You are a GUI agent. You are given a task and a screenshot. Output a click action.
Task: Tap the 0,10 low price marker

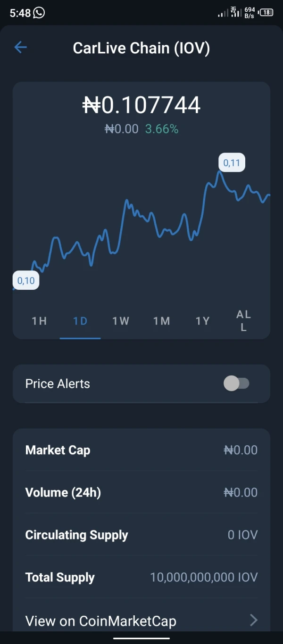tap(26, 281)
